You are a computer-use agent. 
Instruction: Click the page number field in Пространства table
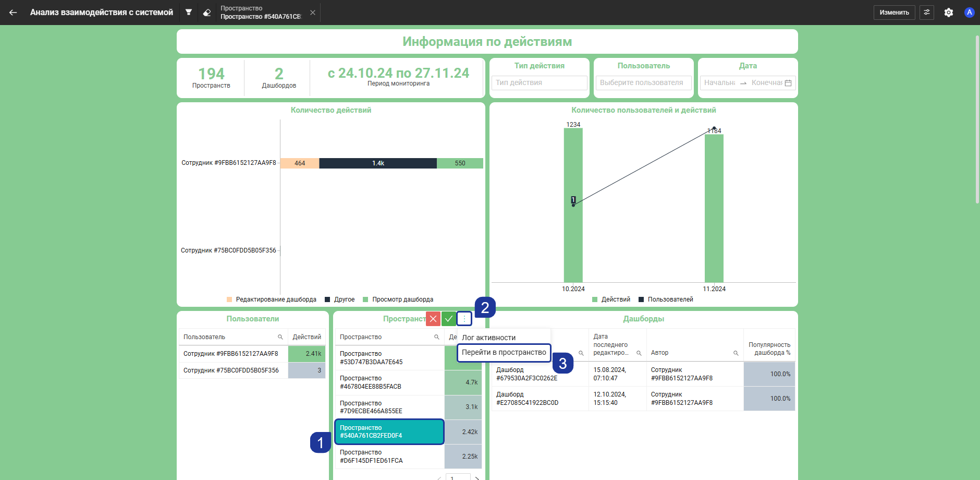tap(458, 477)
